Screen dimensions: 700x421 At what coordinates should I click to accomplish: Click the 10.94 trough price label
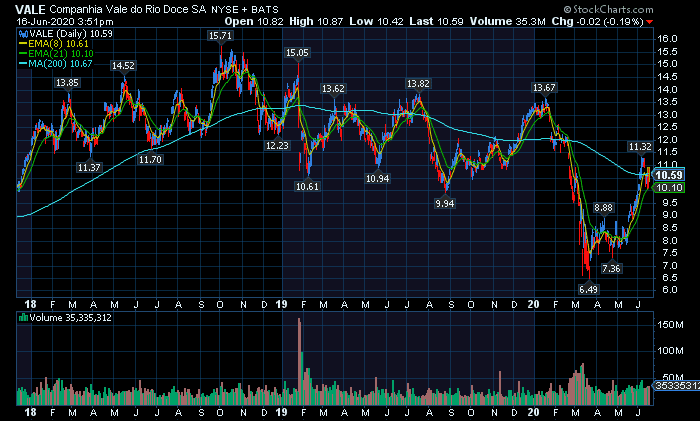click(378, 179)
